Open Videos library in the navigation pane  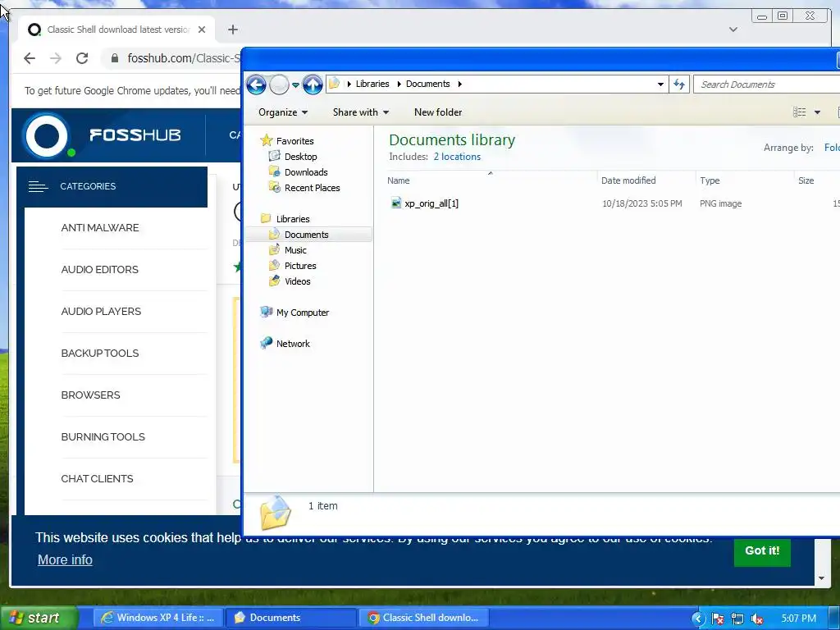tap(297, 281)
